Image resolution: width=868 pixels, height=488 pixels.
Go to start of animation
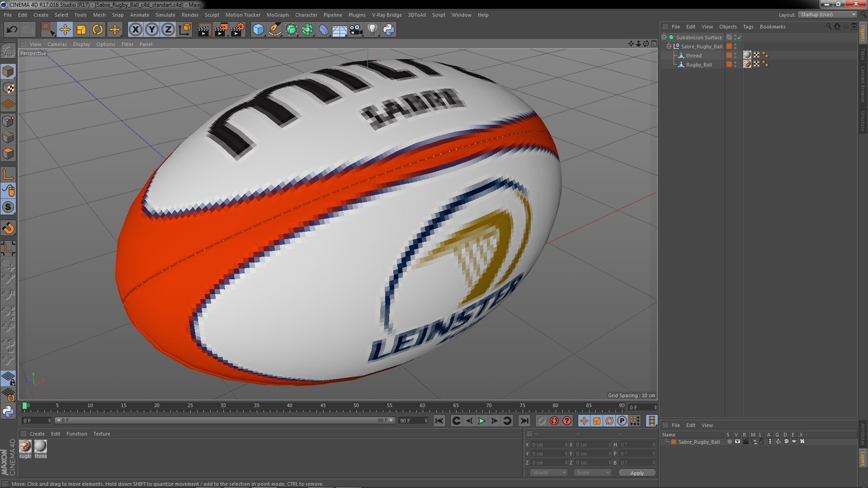coord(439,421)
